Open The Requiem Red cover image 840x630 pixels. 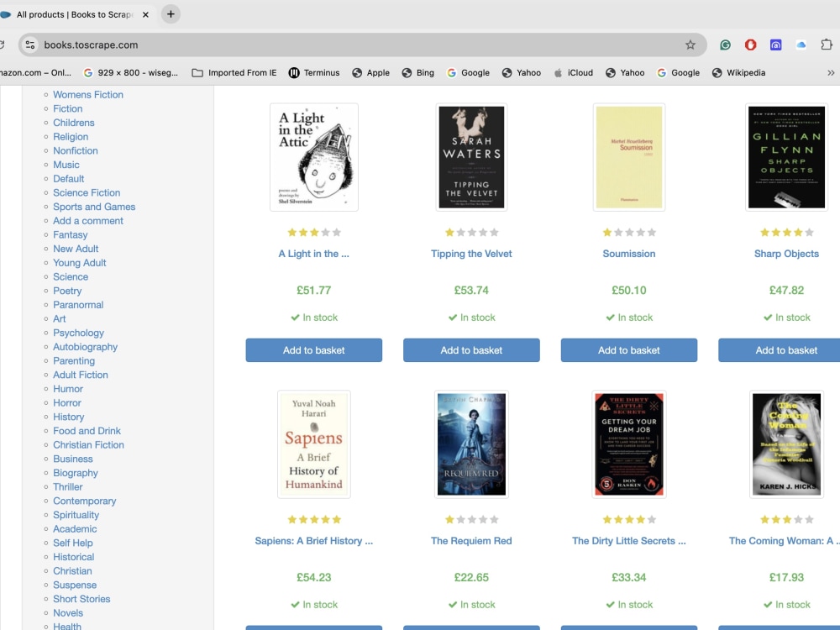click(471, 444)
